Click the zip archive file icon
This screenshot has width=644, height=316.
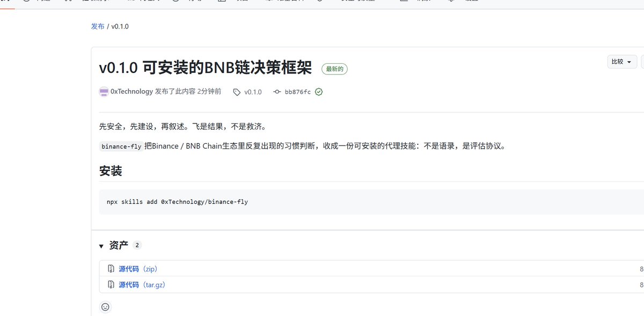point(111,269)
